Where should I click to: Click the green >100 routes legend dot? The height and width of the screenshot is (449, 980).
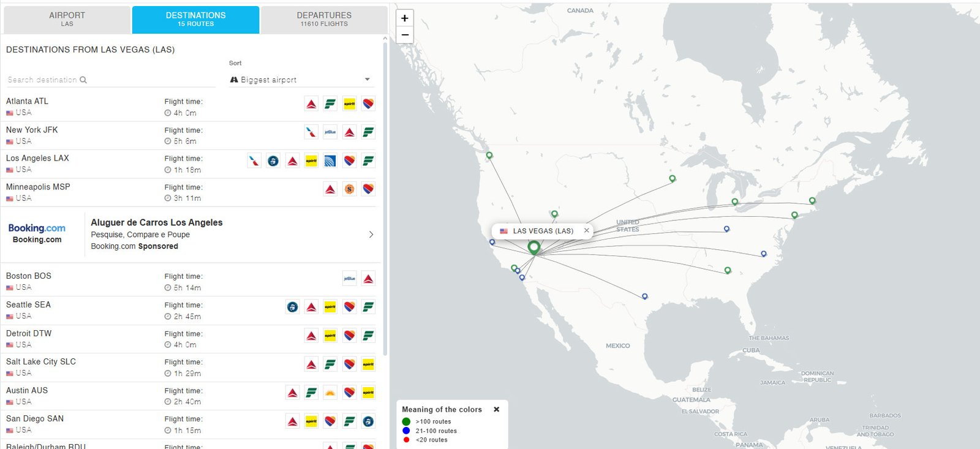click(x=406, y=421)
